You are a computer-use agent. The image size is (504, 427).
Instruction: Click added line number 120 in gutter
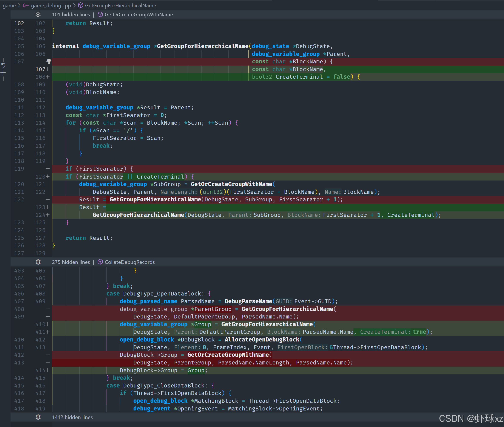coord(40,176)
